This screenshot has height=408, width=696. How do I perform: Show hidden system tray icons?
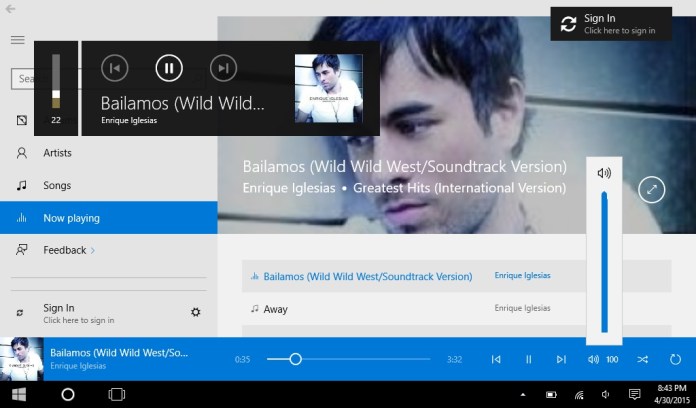point(523,394)
